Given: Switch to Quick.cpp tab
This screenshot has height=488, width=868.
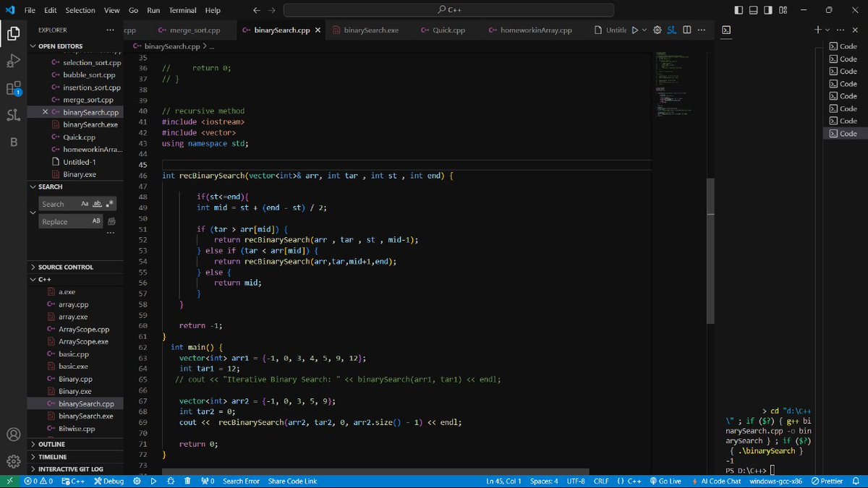Looking at the screenshot, I should point(448,30).
